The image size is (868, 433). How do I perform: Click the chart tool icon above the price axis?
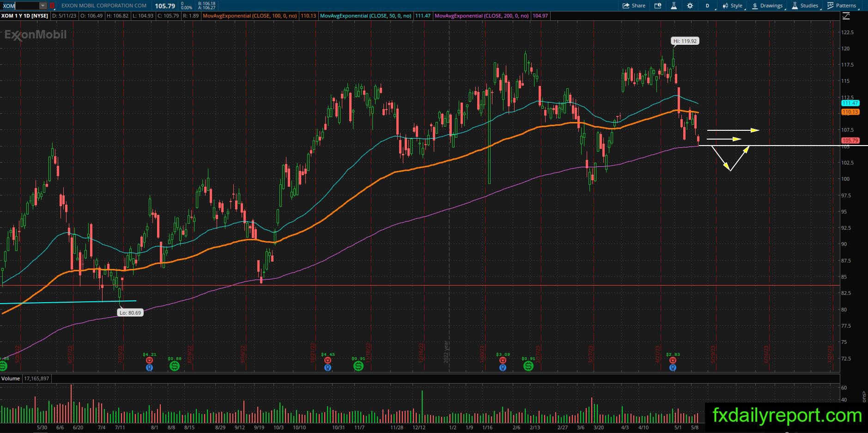pos(846,16)
